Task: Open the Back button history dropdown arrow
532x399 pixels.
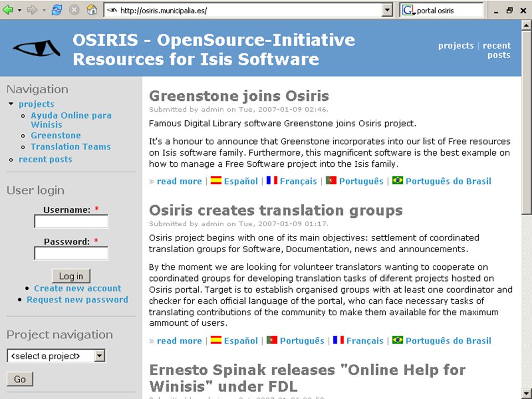Action: coord(19,11)
